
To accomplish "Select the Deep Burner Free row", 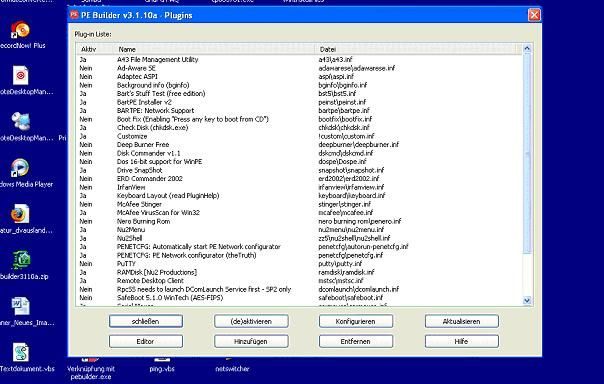I will coord(299,145).
